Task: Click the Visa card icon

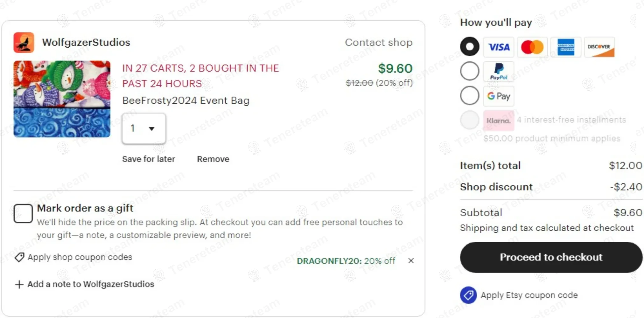Action: (x=499, y=47)
